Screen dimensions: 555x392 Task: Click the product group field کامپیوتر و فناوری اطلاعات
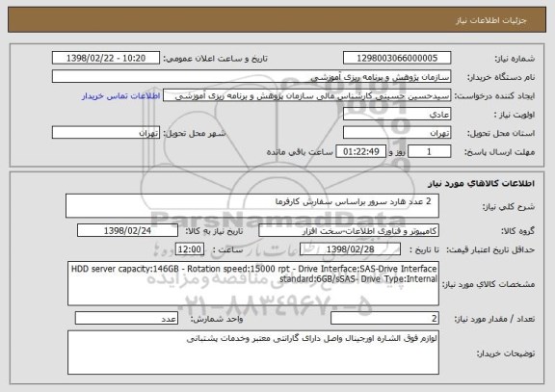pyautogui.click(x=349, y=231)
